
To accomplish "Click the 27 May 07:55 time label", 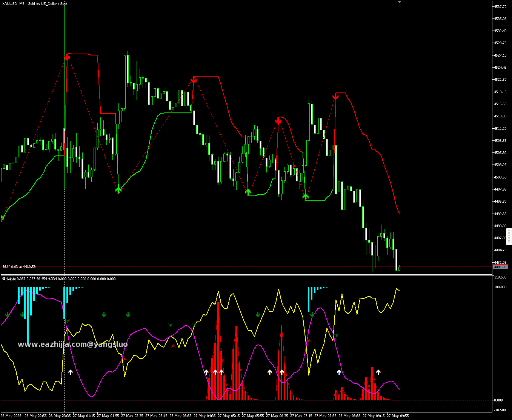I will (x=325, y=416).
